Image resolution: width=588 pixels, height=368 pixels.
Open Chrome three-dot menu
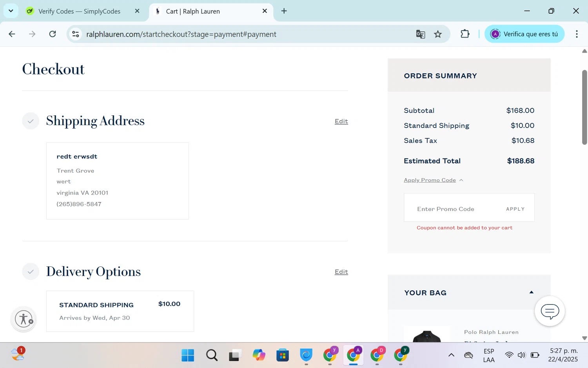tap(577, 34)
